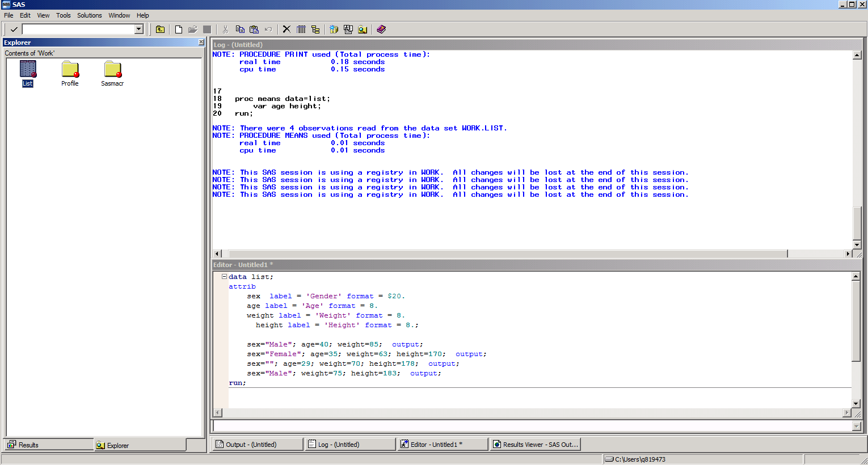Click the Paste clipboard icon
Image resolution: width=868 pixels, height=465 pixels.
(254, 29)
